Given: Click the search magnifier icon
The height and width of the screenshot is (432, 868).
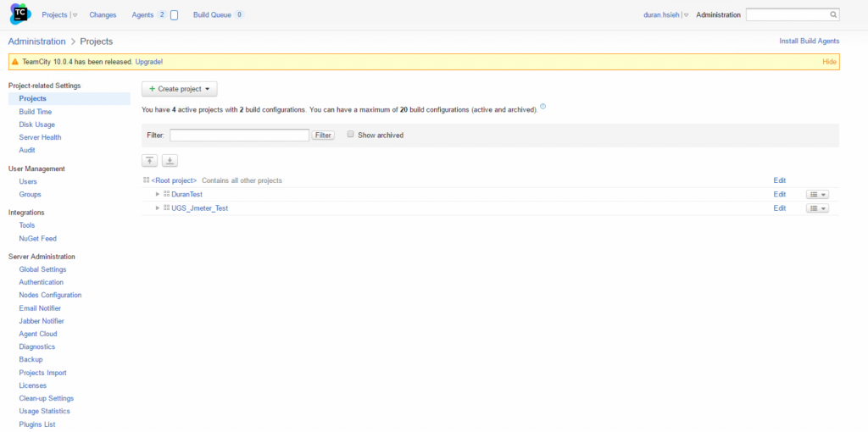Looking at the screenshot, I should pyautogui.click(x=833, y=15).
